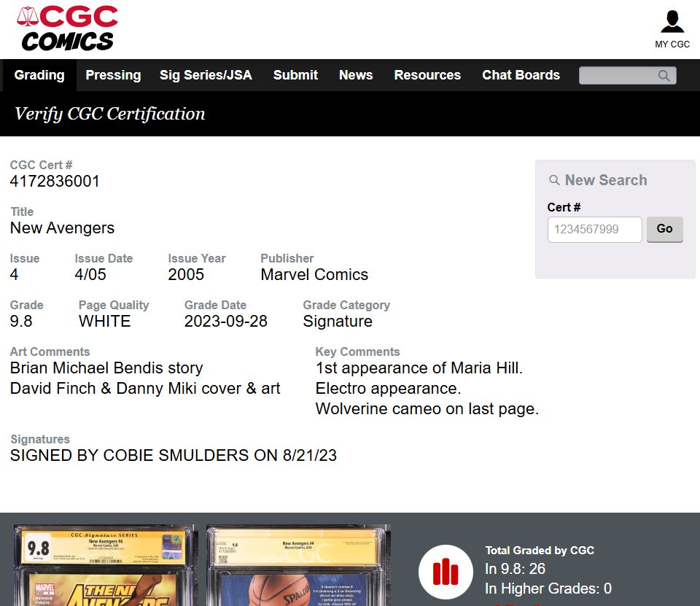Image resolution: width=700 pixels, height=606 pixels.
Task: Open the Chat Boards menu
Action: coord(521,75)
